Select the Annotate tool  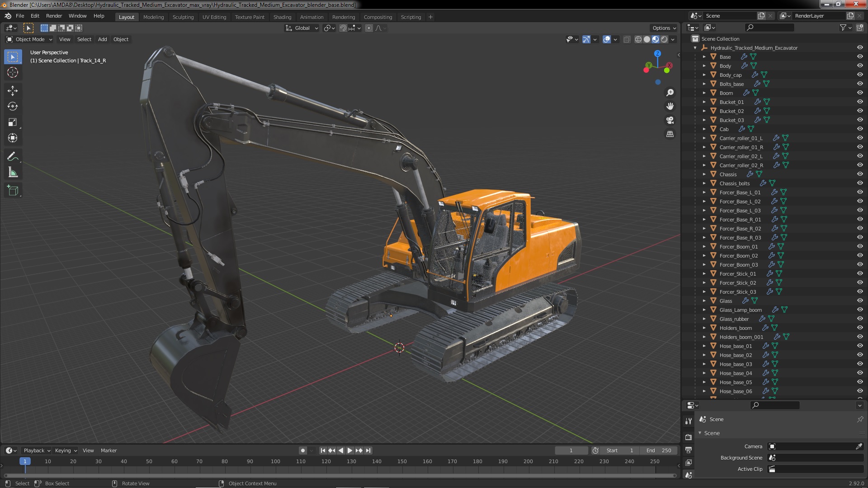tap(13, 157)
